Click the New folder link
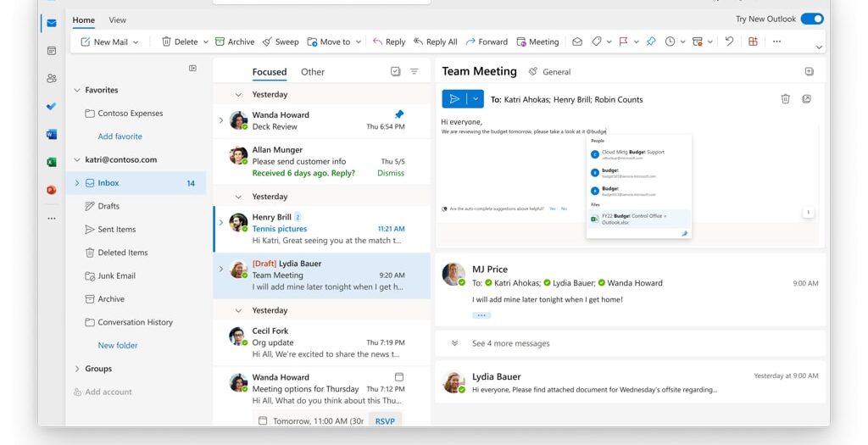 click(118, 345)
